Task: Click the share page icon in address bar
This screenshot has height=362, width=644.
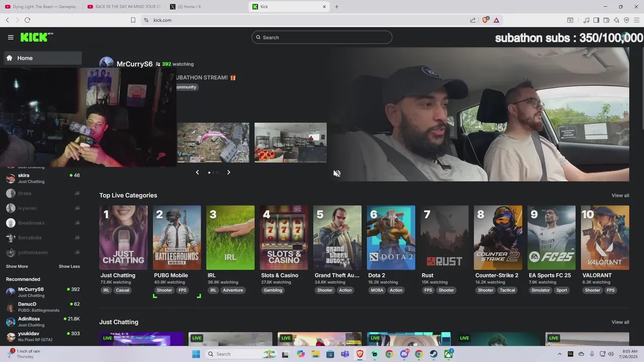Action: coord(473,20)
